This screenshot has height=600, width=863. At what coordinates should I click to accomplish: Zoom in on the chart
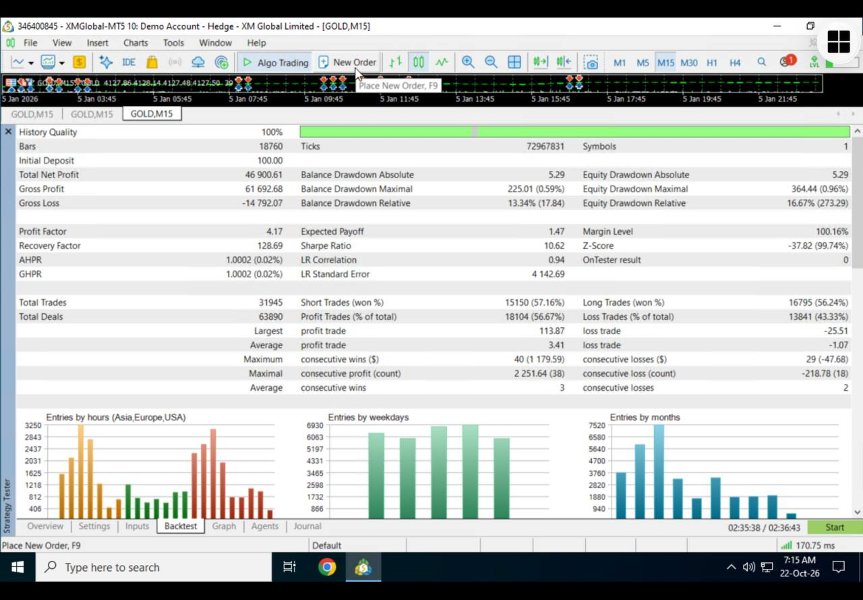(468, 62)
